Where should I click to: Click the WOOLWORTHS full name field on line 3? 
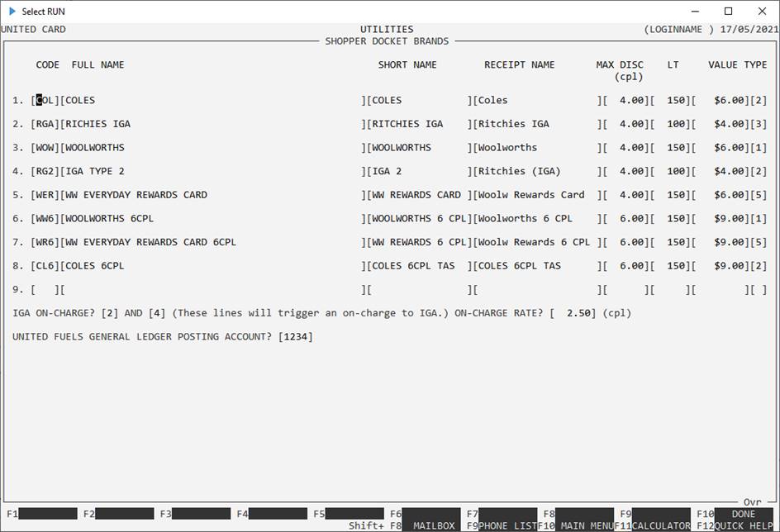coord(213,148)
